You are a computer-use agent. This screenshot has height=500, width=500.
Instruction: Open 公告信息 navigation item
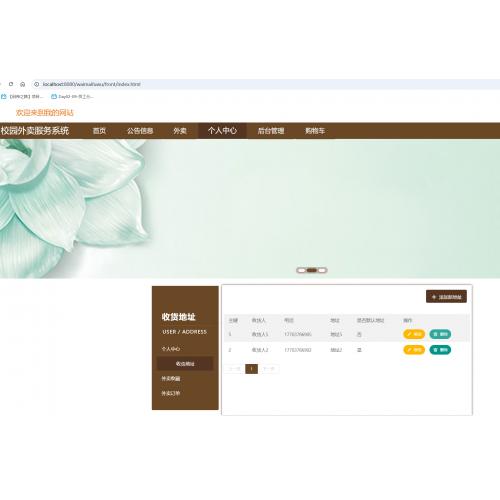click(140, 131)
